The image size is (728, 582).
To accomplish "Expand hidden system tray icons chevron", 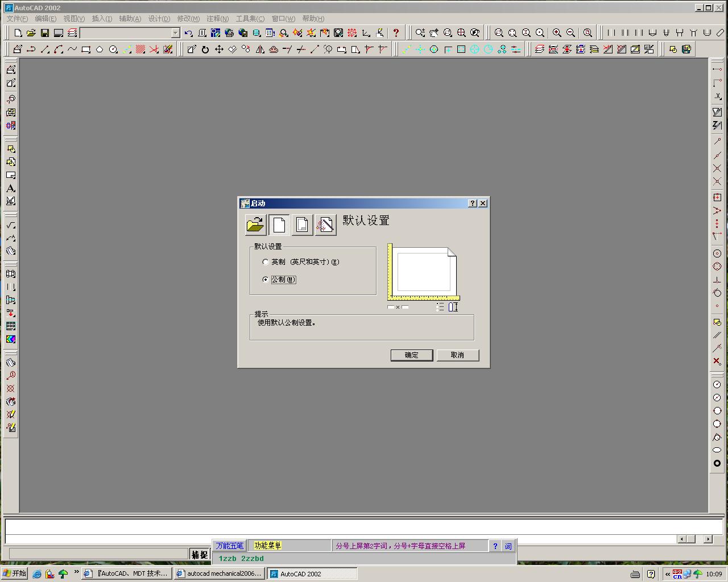I will click(x=668, y=574).
